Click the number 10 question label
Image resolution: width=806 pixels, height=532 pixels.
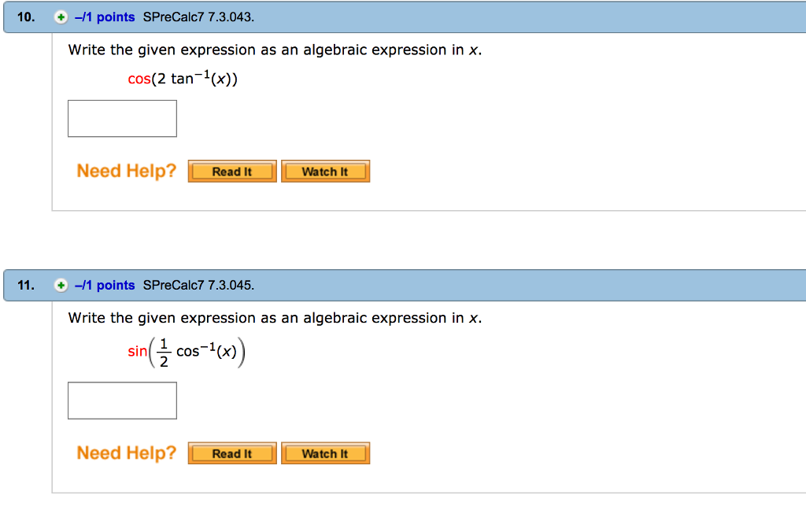click(x=24, y=16)
